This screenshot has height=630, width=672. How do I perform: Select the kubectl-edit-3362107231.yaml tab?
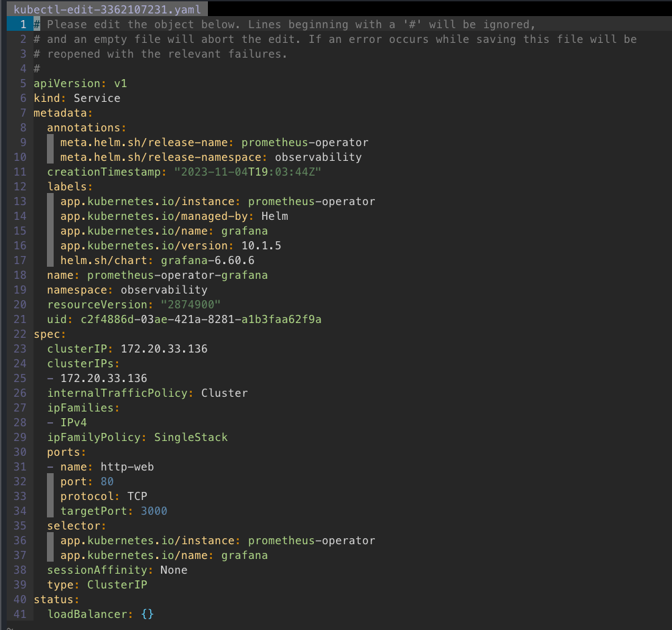[x=107, y=9]
